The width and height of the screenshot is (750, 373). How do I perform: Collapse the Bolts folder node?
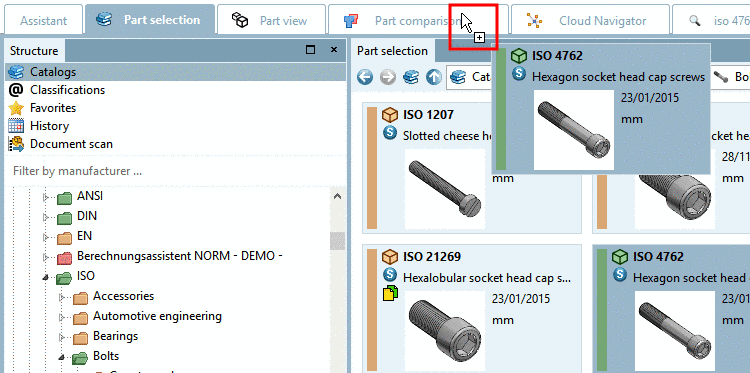pyautogui.click(x=62, y=357)
